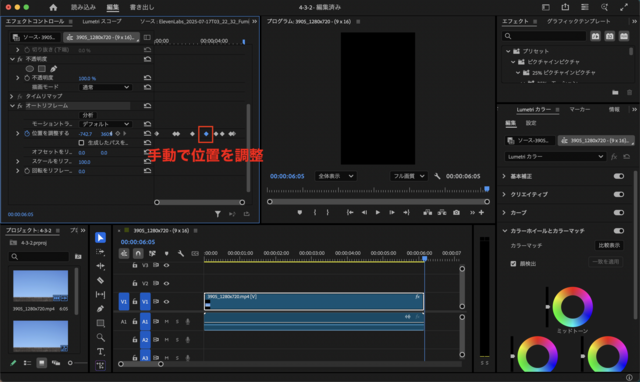Expand タイムリマップ effect
Screen dimensions: 640x382
11,96
